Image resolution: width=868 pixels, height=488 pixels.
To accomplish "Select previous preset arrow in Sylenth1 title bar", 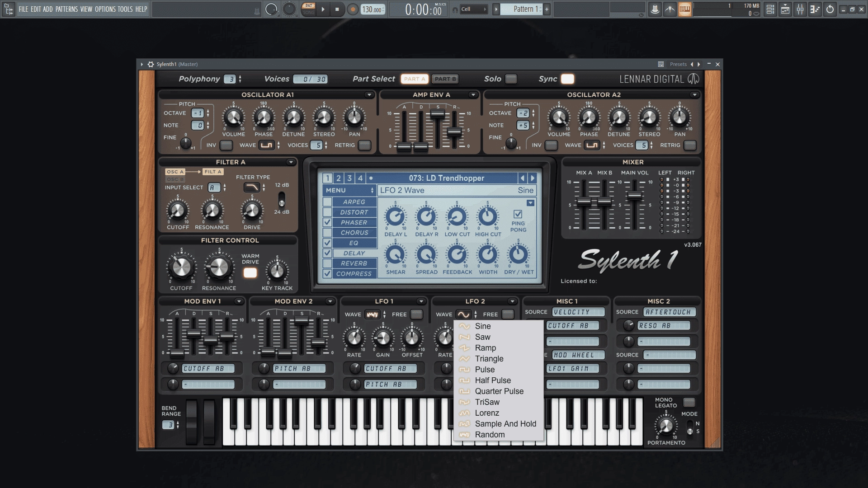I will point(692,64).
